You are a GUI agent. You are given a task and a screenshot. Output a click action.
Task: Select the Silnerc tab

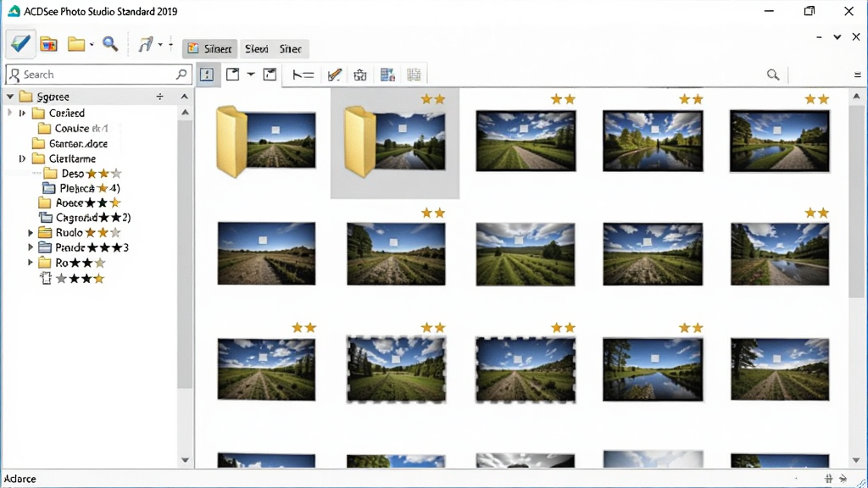(x=210, y=48)
